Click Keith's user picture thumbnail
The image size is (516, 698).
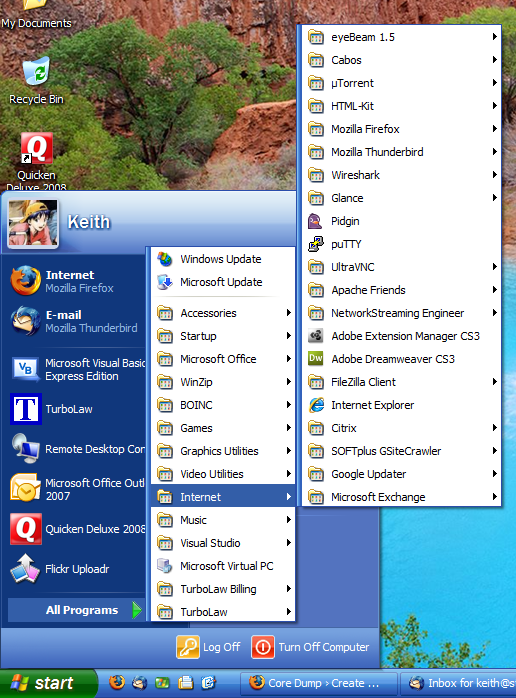[33, 223]
